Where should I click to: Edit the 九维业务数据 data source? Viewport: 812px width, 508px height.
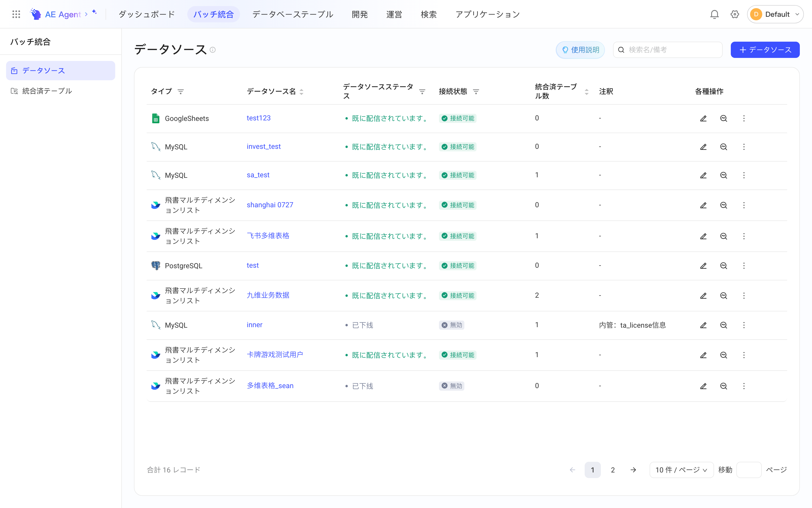point(703,296)
